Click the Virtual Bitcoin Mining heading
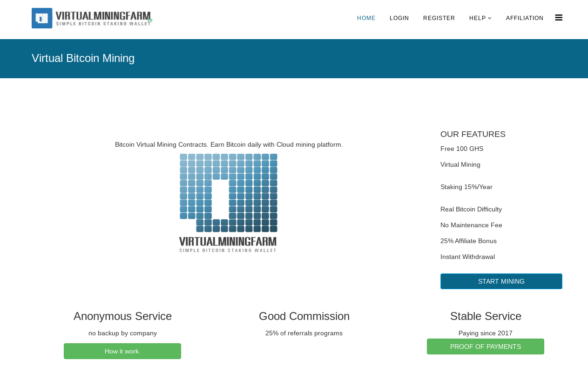 [83, 58]
